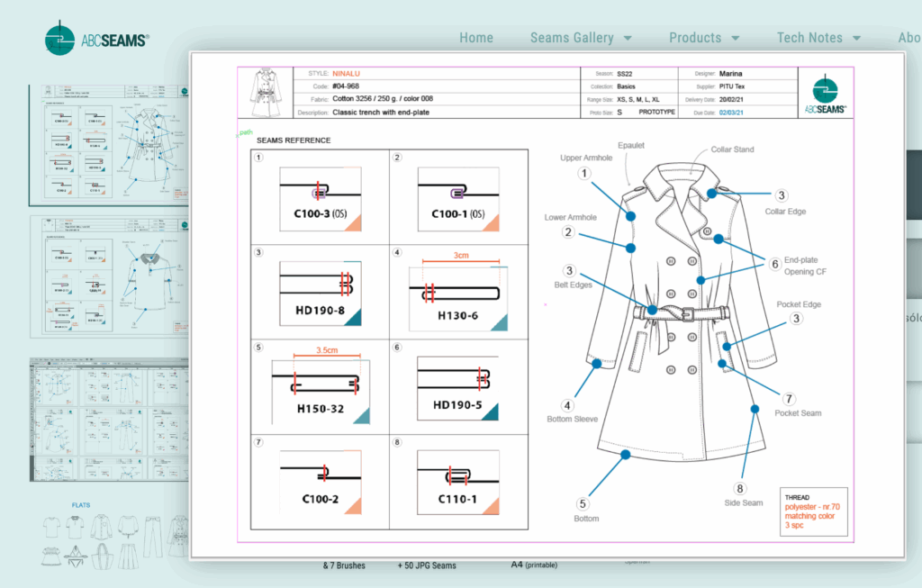
Task: Click the small trench coat icon in header
Action: coord(267,91)
